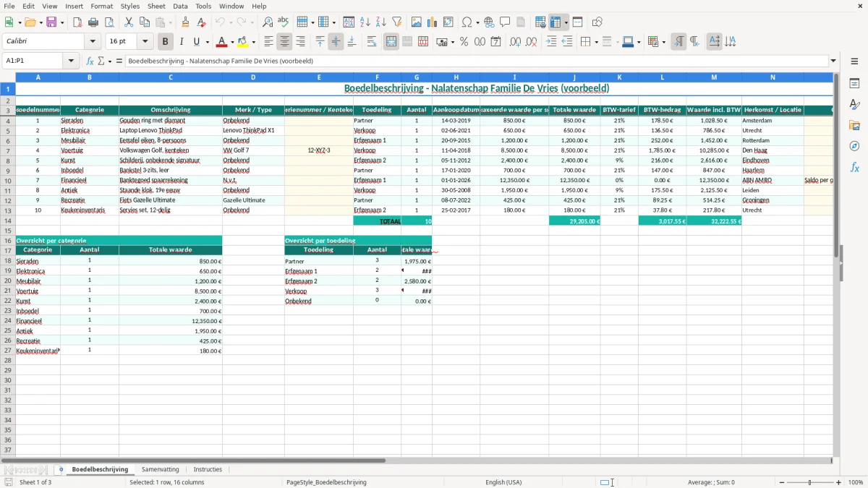Screen dimensions: 868x488
Task: Click zoom percentage 100% in status bar
Action: click(855, 482)
